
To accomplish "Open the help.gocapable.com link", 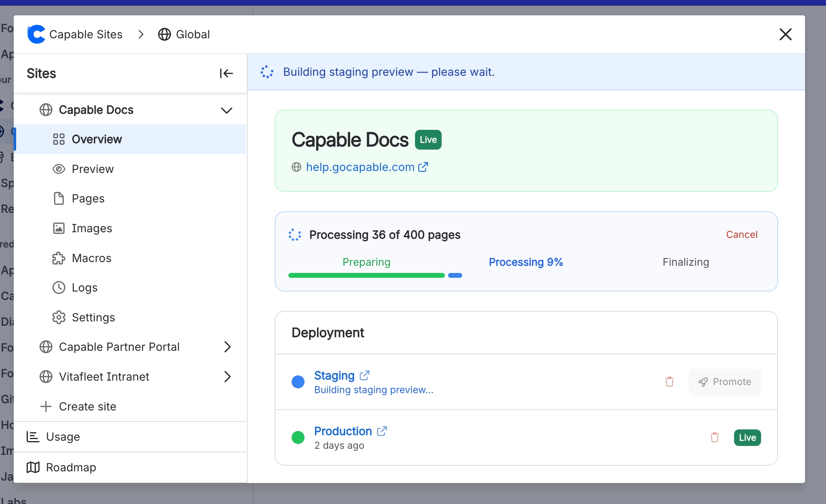I will pyautogui.click(x=360, y=167).
